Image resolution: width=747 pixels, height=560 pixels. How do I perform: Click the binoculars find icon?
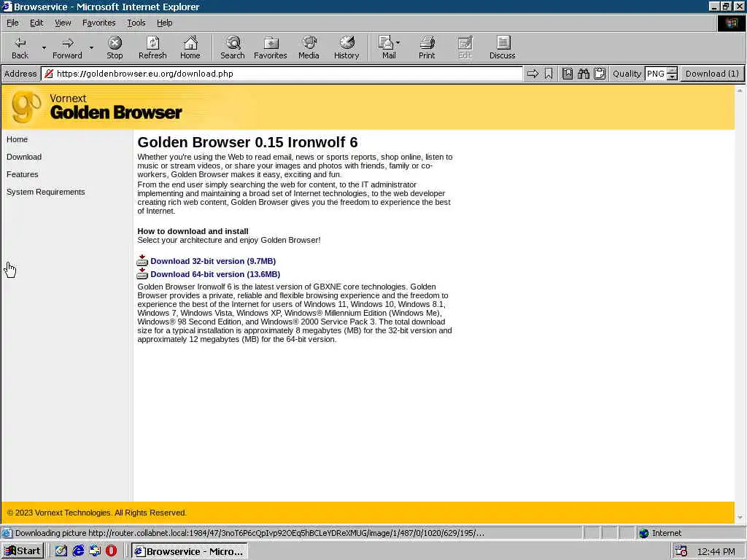(584, 74)
